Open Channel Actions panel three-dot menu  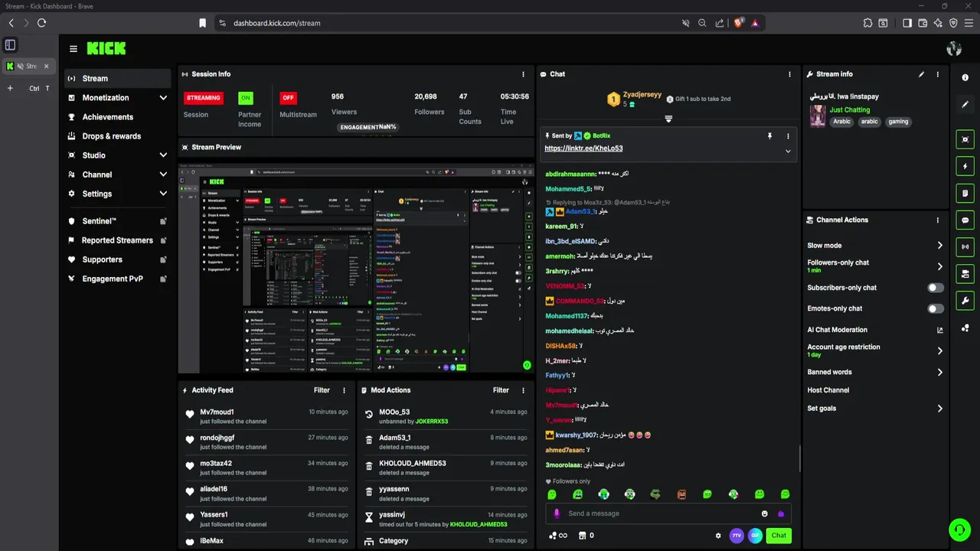point(938,220)
